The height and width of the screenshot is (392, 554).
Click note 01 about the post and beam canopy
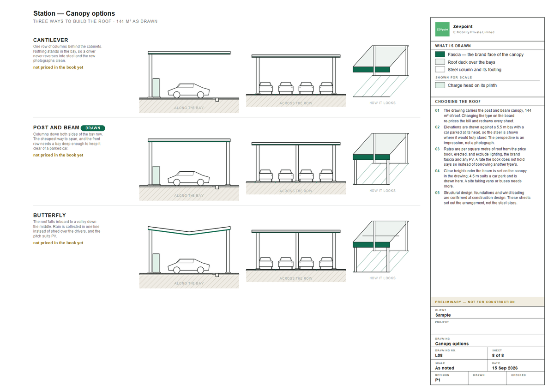(x=483, y=116)
